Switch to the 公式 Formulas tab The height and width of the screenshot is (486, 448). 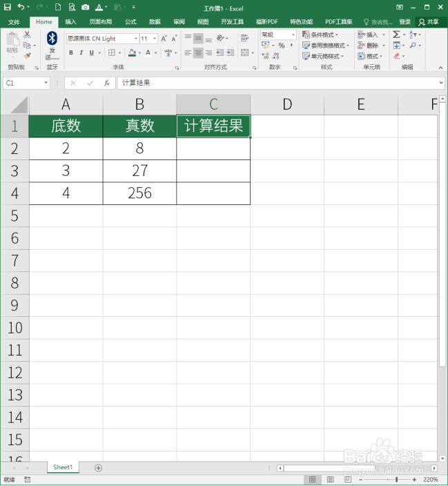tap(130, 21)
